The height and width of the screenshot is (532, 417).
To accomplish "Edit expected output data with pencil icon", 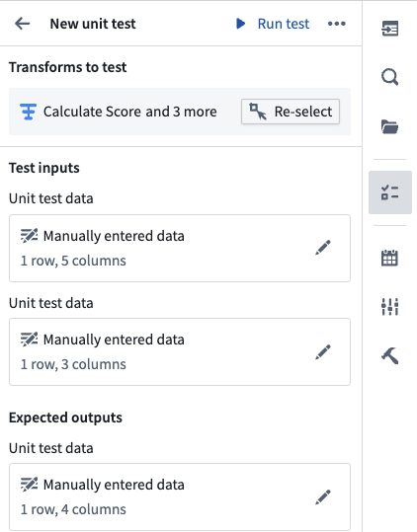I will (x=322, y=497).
